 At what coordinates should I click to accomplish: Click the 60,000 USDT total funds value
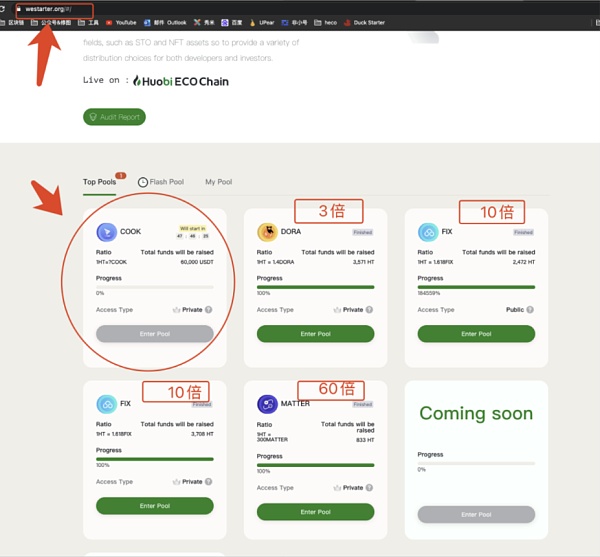click(197, 262)
